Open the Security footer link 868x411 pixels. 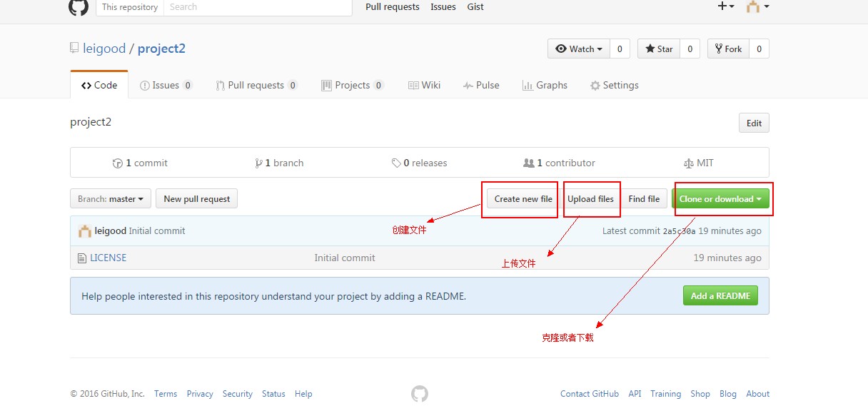click(238, 394)
